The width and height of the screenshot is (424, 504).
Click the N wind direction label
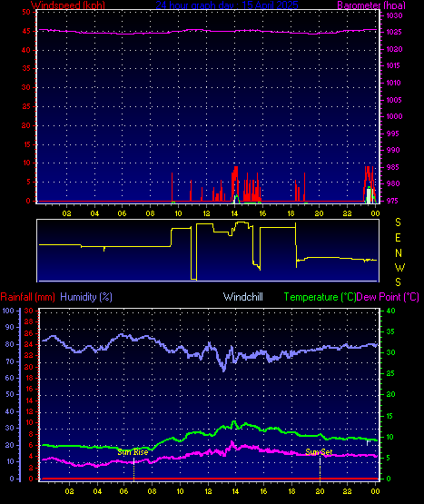(x=399, y=253)
